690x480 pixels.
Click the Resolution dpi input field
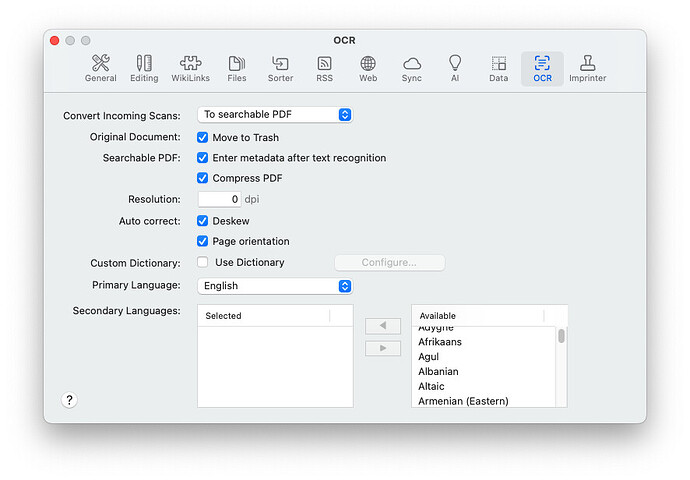pyautogui.click(x=219, y=200)
